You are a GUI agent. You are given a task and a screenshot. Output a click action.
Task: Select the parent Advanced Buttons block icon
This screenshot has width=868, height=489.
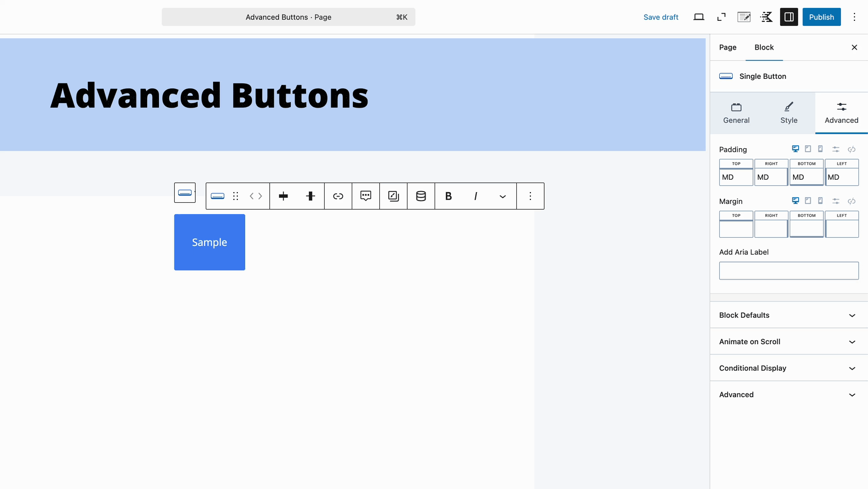point(185,193)
